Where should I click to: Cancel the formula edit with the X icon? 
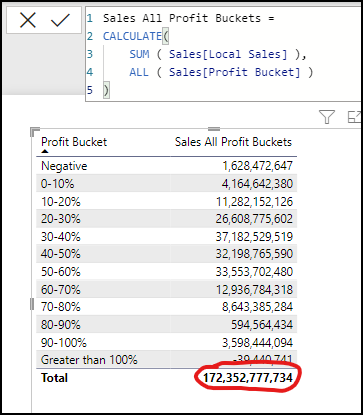(x=28, y=20)
